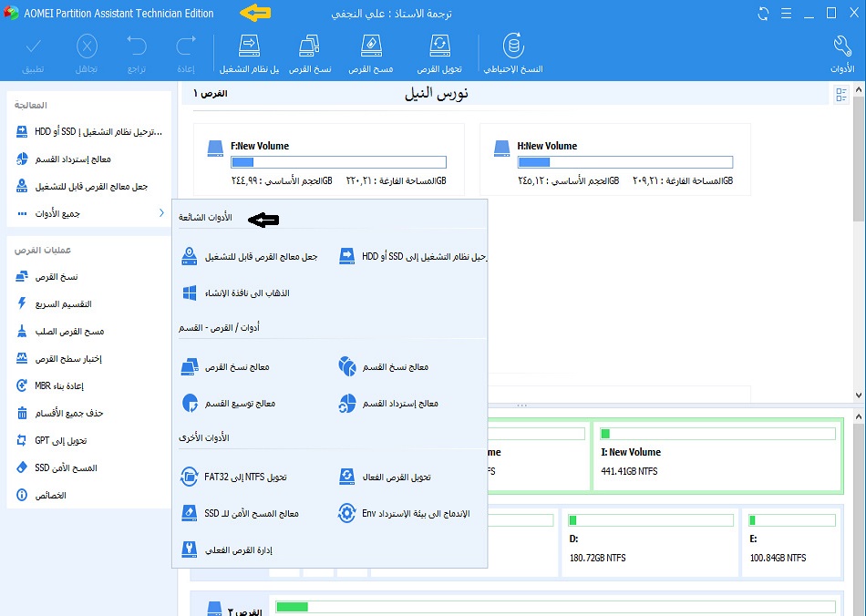The height and width of the screenshot is (616, 866).
Task: Open Disk Copy (نسخ القرص) in top toolbar
Action: (310, 46)
